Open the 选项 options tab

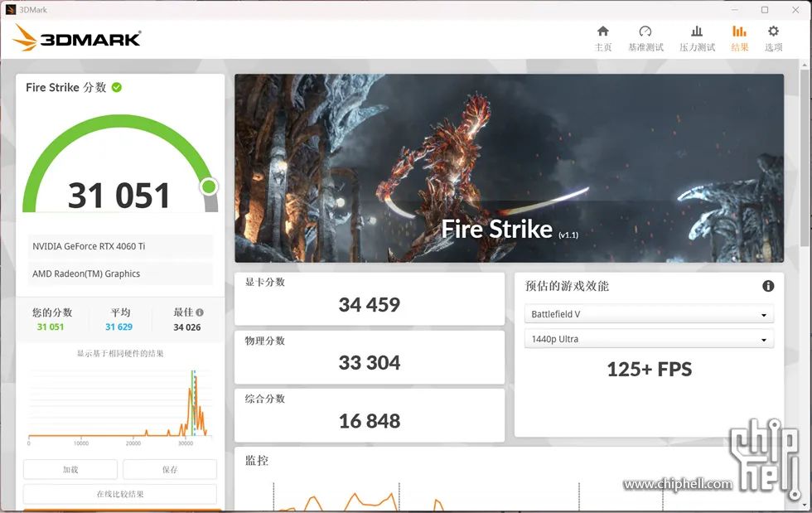click(x=773, y=39)
